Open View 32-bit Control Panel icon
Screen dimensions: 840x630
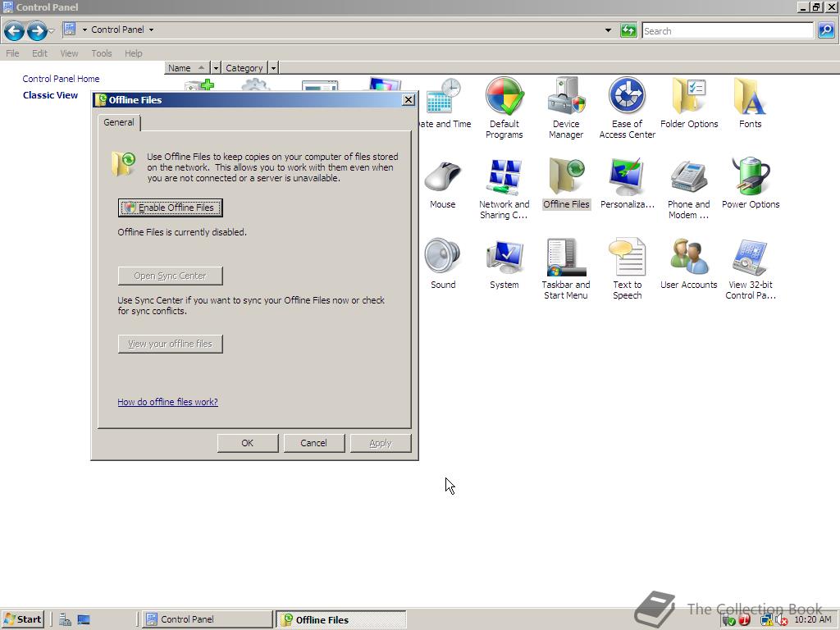(x=751, y=269)
